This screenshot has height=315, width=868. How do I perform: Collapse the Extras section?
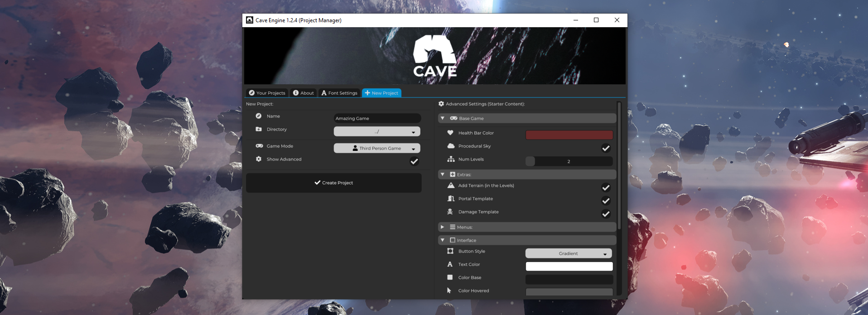(x=527, y=174)
